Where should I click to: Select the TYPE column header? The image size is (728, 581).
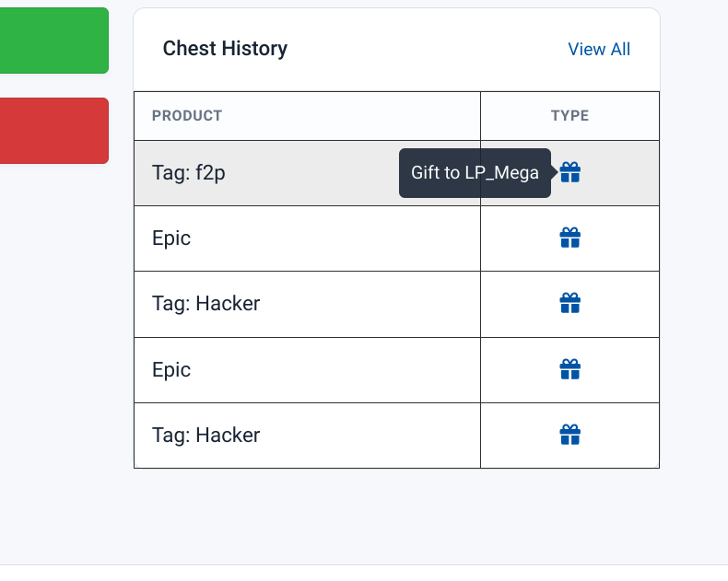(x=569, y=115)
